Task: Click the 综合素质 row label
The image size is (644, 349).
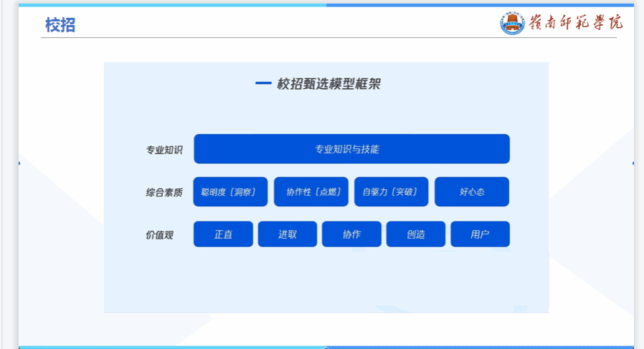Action: [x=164, y=192]
